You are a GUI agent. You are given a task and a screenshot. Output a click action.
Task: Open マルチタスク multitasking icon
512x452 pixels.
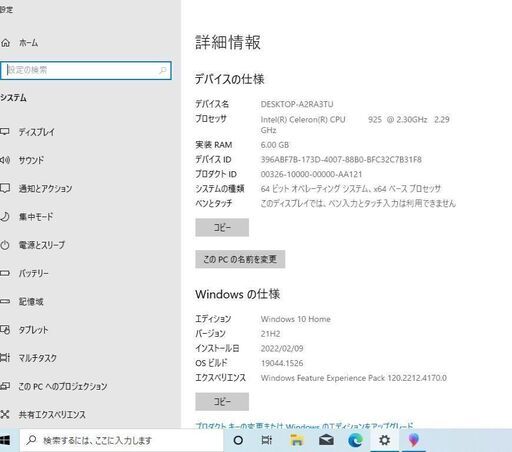point(5,358)
